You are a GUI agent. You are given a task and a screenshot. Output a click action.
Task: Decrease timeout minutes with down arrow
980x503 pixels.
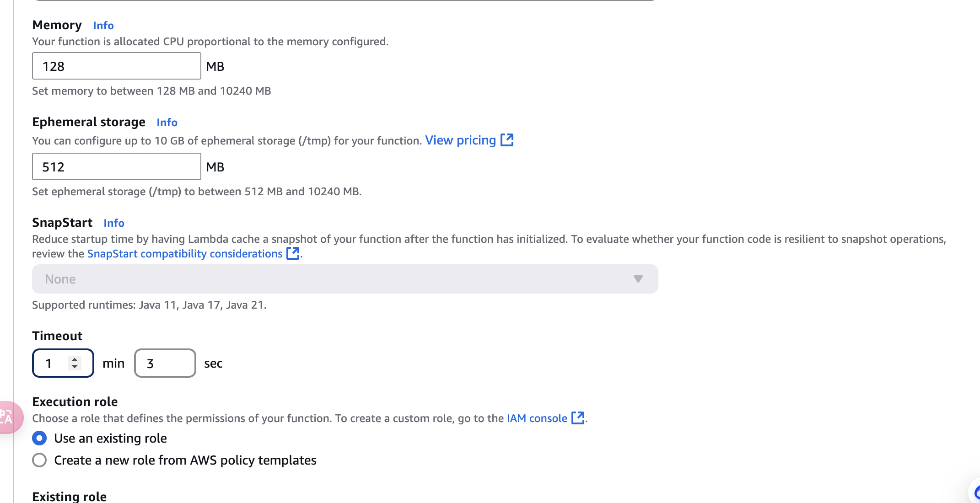click(x=75, y=366)
